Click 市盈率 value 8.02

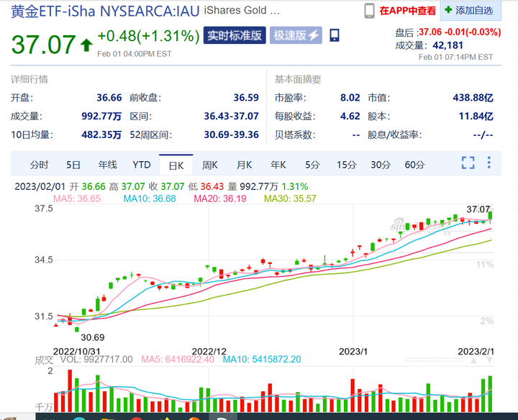[350, 98]
